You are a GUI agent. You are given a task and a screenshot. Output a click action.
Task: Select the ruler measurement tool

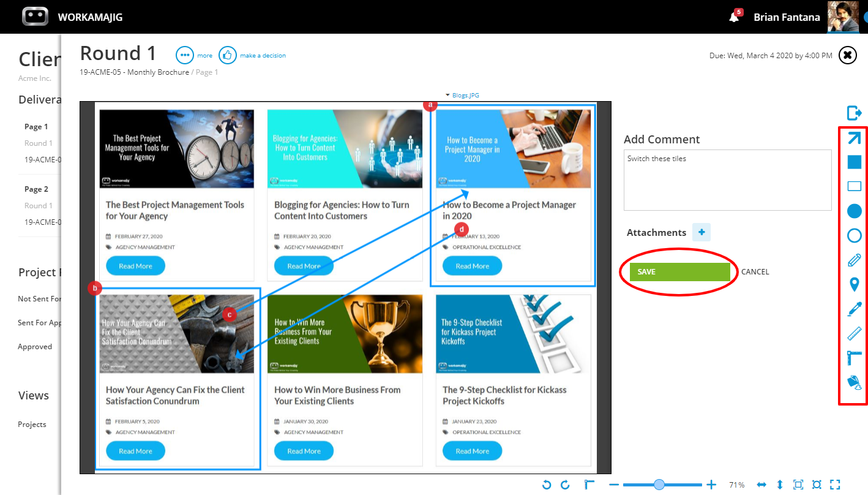point(854,334)
